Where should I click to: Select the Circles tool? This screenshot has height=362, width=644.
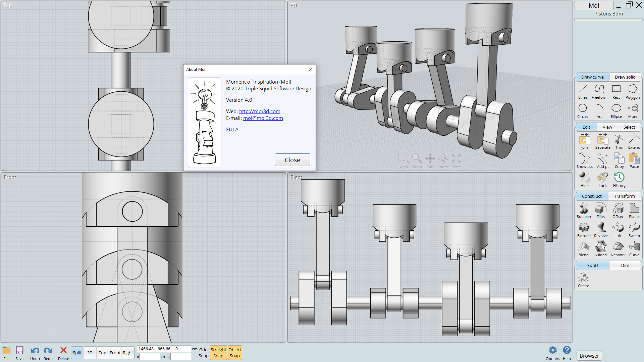pos(583,111)
